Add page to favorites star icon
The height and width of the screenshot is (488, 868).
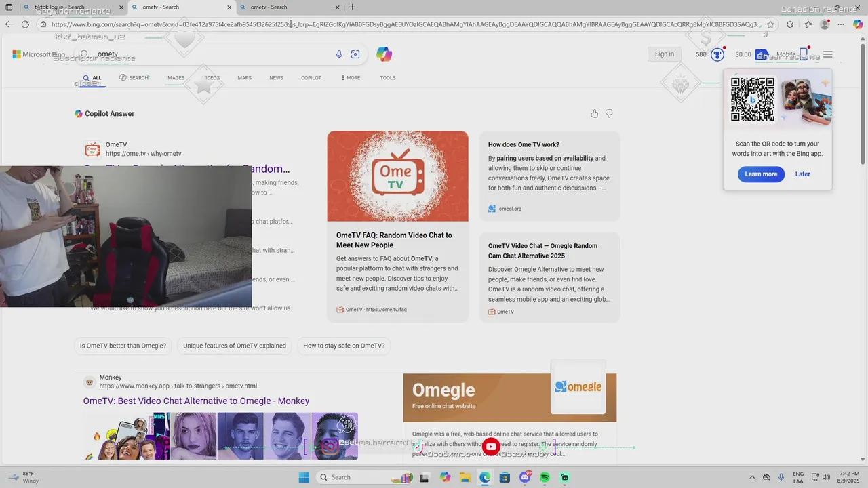tap(770, 24)
